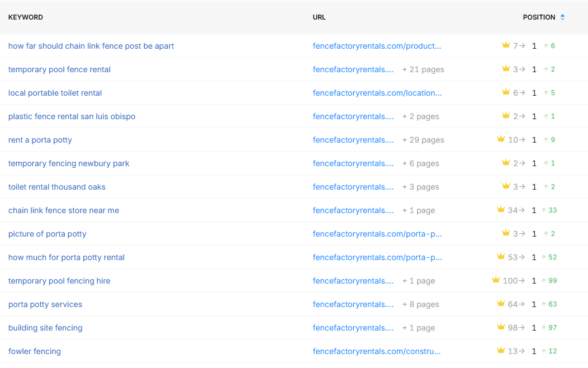
Task: Expand '+ 6 pages' for temporary fencing newbury park
Action: click(420, 163)
